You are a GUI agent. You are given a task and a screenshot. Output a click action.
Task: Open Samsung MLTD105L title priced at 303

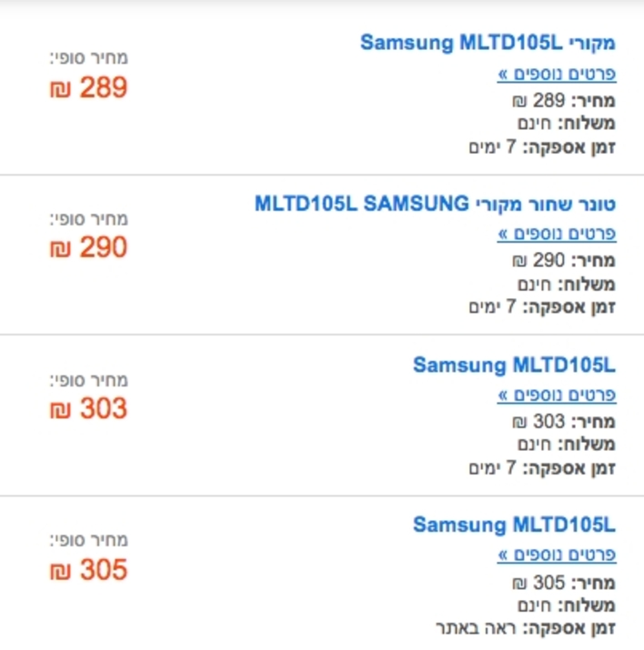pos(514,365)
